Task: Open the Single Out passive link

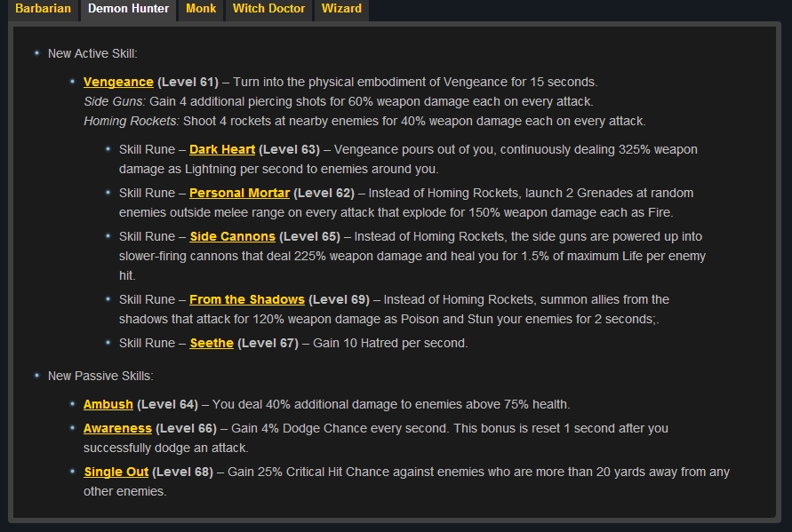Action: click(x=116, y=472)
